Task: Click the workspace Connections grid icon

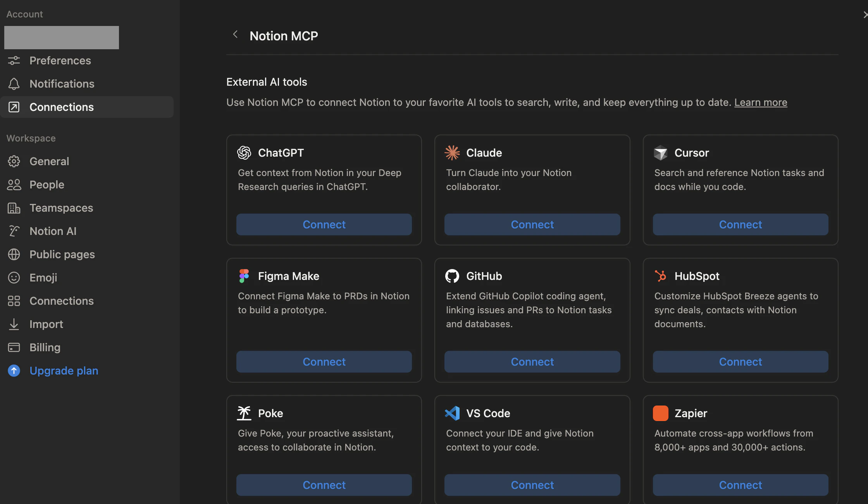Action: 14,301
